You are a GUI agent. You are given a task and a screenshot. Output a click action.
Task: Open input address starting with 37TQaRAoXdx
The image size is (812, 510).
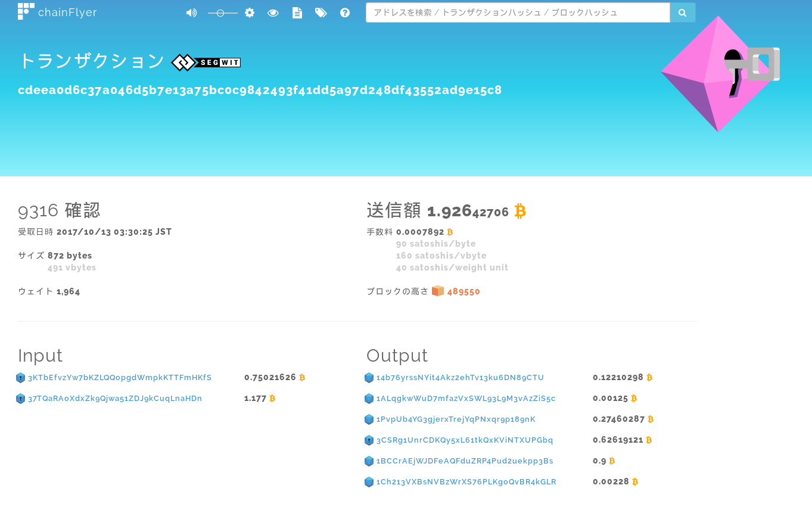(x=115, y=399)
